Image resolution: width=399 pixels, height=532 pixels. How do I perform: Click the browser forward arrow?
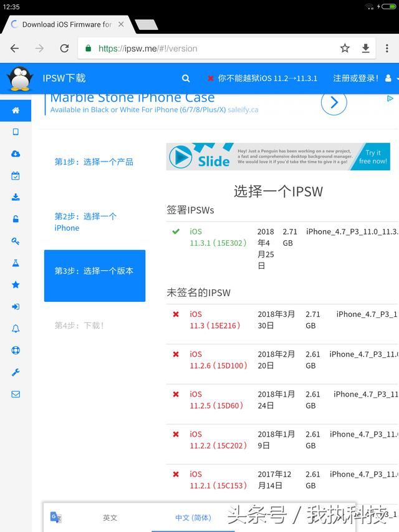[x=39, y=49]
